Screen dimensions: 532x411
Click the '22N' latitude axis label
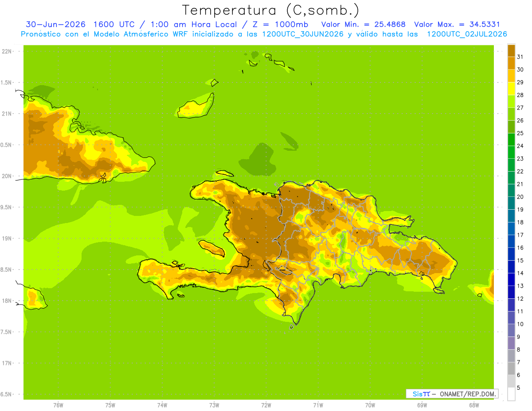tap(6, 51)
